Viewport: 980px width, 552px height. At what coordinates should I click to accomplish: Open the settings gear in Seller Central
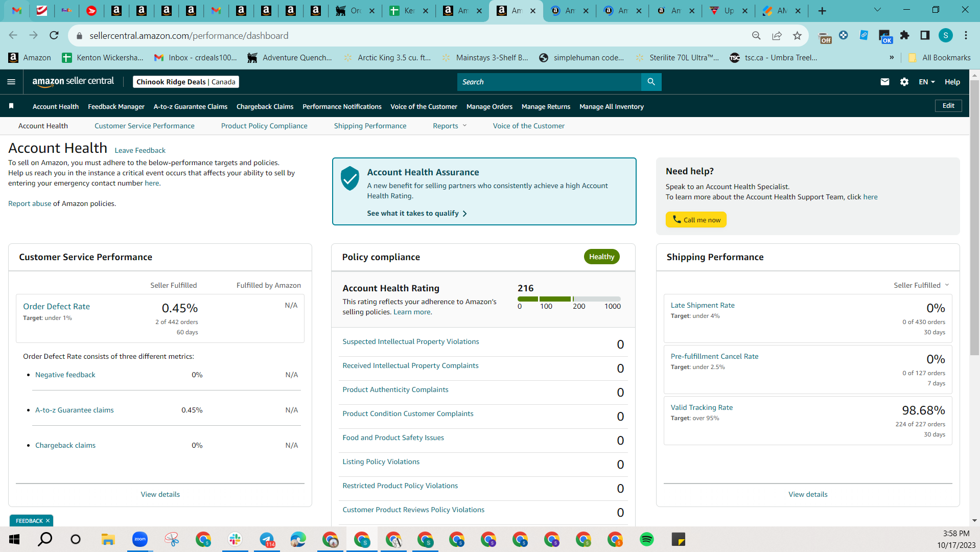click(904, 82)
